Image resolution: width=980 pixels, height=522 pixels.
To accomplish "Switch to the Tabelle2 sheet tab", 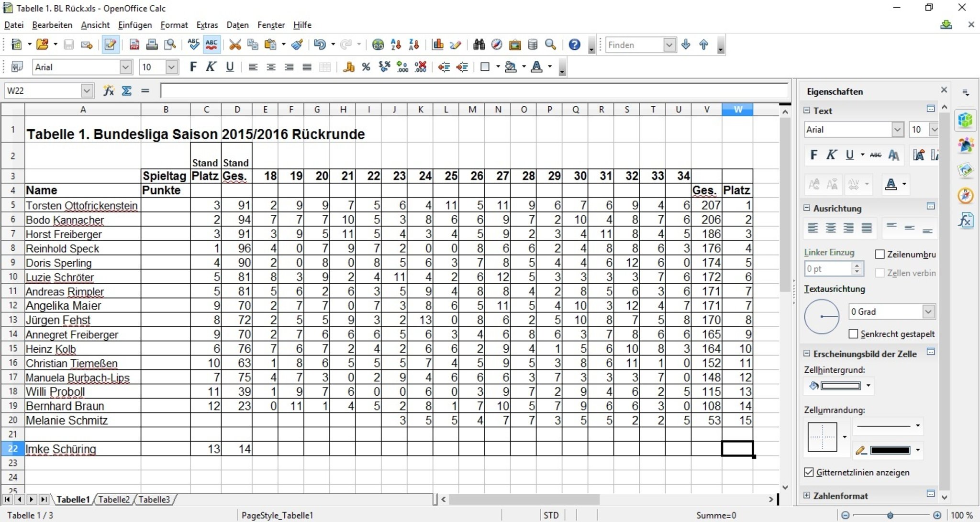I will (114, 499).
